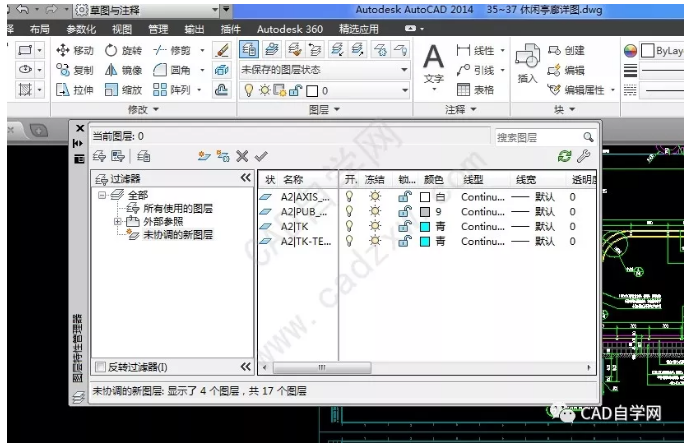Click the Edit Attributes (编辑属性) tool

point(576,90)
